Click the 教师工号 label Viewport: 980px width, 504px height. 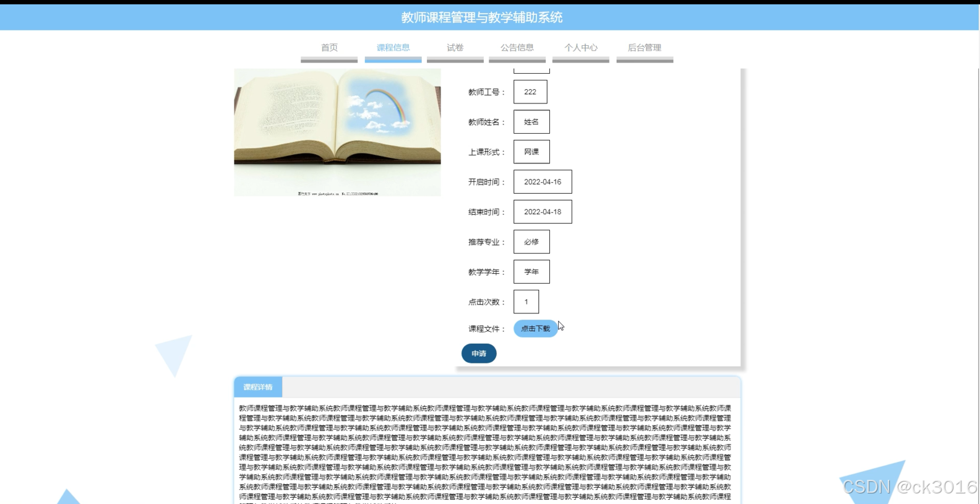point(486,92)
